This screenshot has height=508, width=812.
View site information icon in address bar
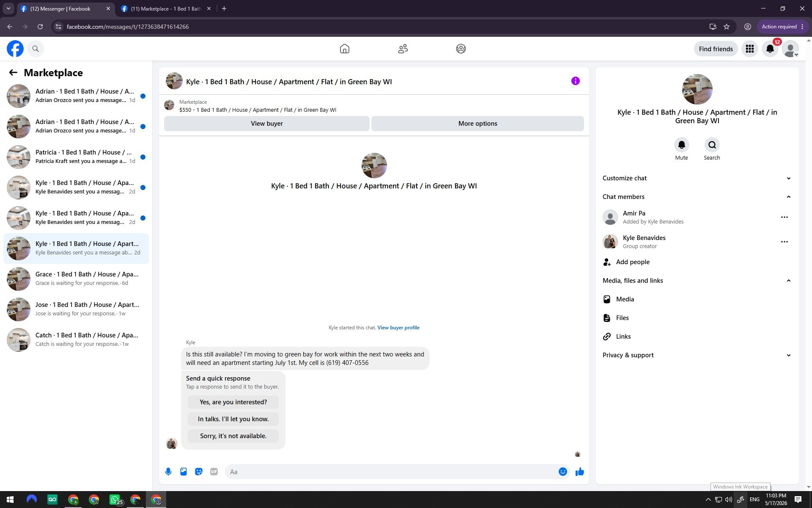click(x=58, y=27)
